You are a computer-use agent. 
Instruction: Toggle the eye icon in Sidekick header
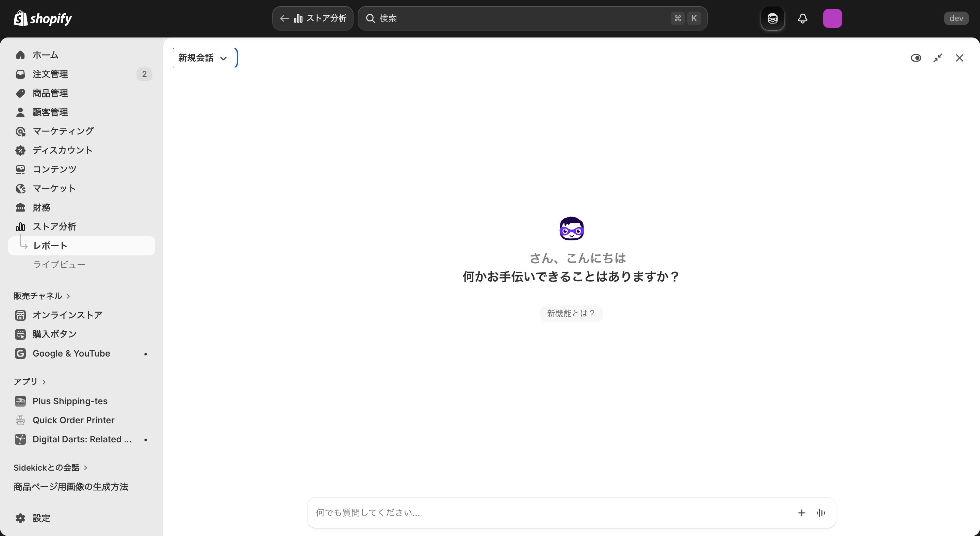click(x=916, y=58)
